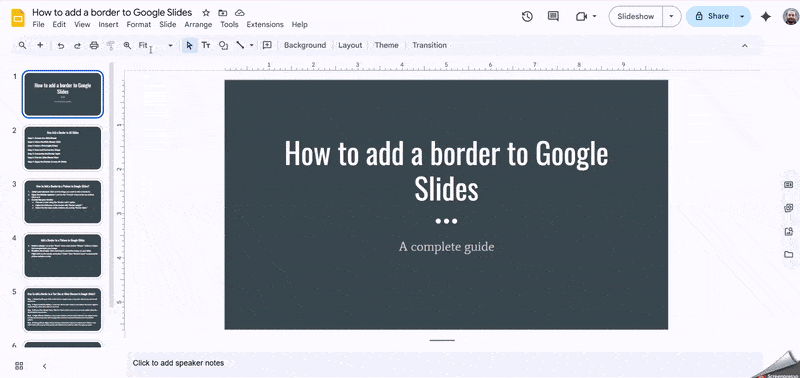Viewport: 800px width, 378px height.
Task: Start the Slideshow
Action: pyautogui.click(x=636, y=16)
